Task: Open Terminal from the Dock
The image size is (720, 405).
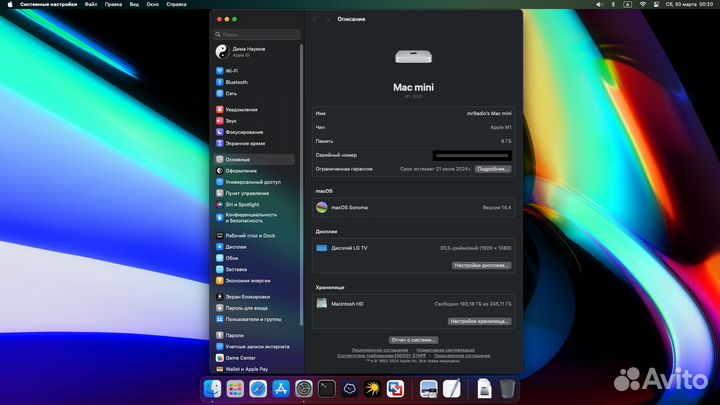Action: [327, 389]
